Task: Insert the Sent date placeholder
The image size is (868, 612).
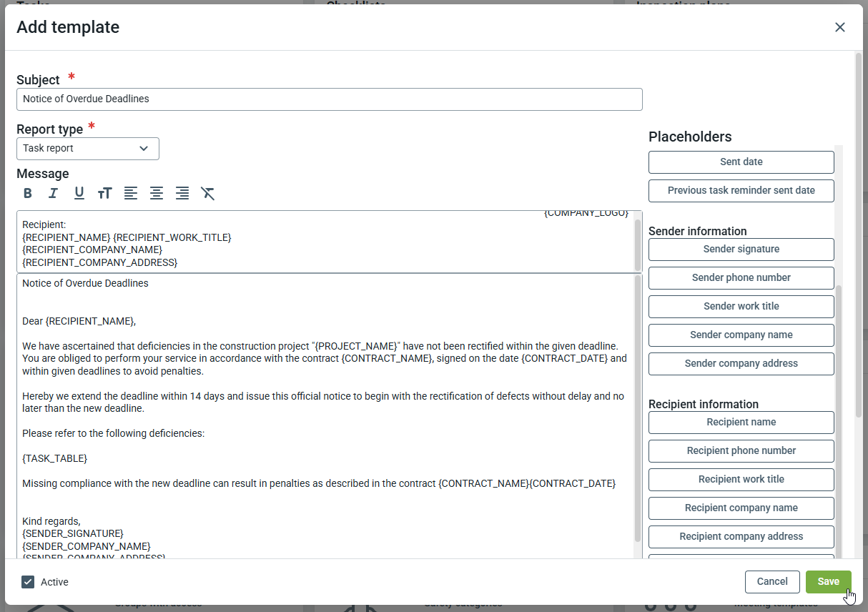Action: (x=741, y=162)
